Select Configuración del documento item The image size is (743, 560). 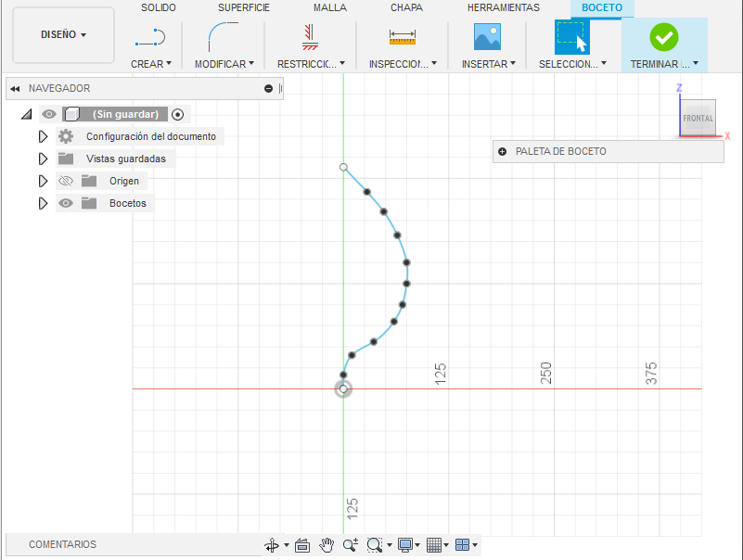point(150,136)
